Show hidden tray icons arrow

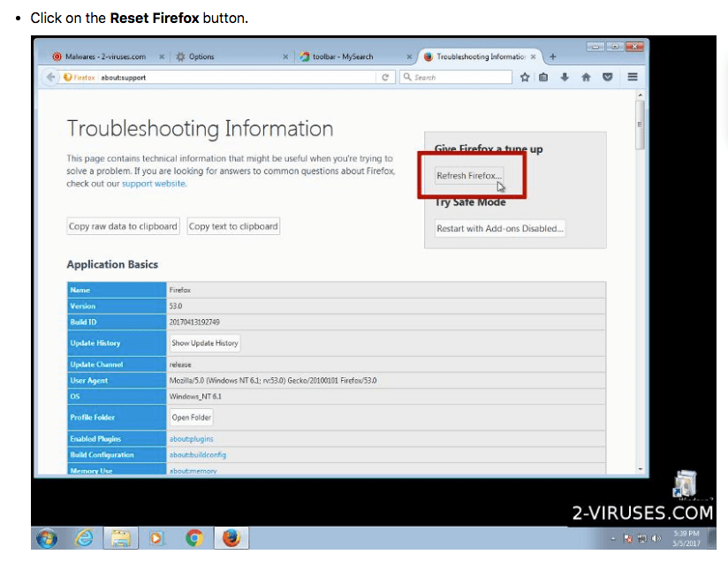point(613,538)
